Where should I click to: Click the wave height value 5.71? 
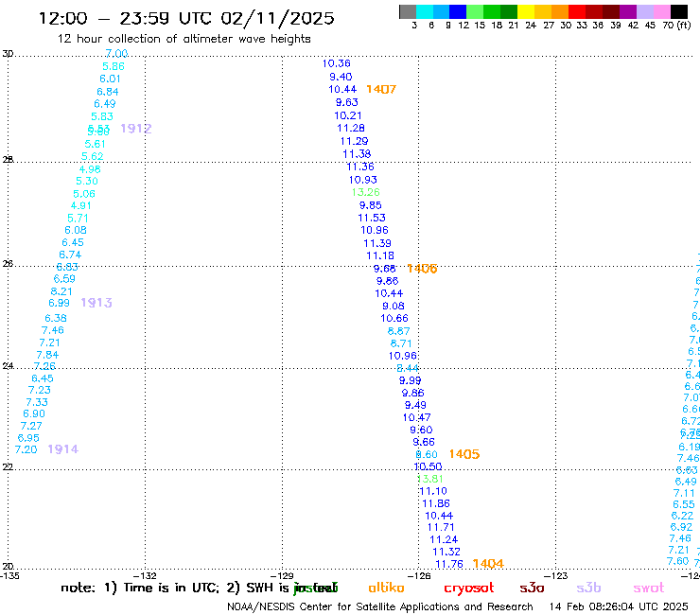78,219
